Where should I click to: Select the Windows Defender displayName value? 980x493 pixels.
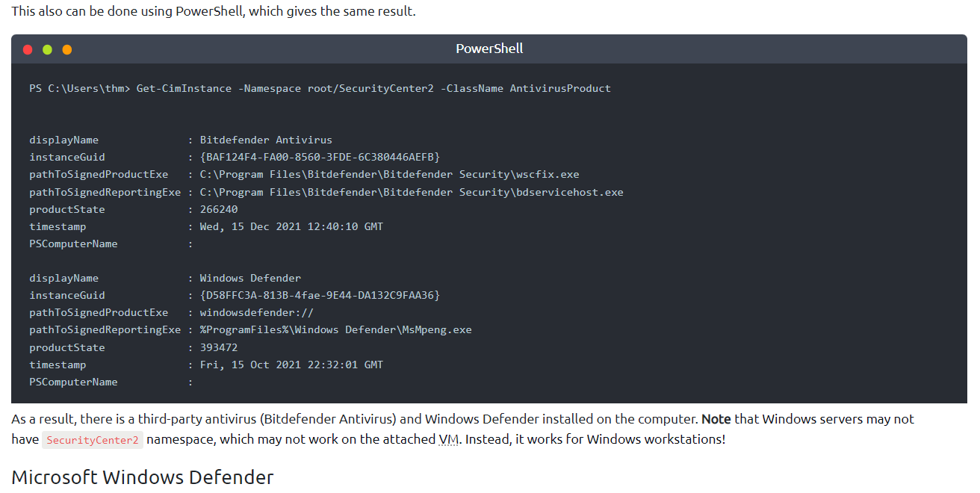point(250,278)
